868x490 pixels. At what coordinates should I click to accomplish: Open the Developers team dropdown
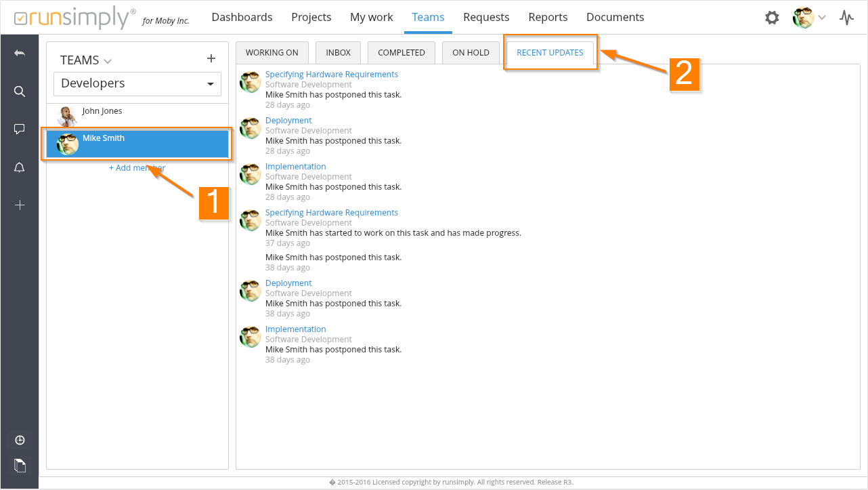click(137, 83)
